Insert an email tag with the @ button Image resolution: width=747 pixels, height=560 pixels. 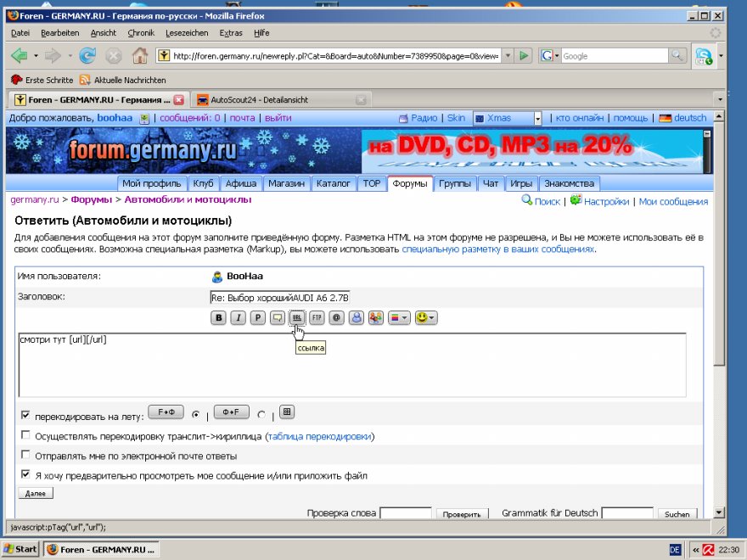pyautogui.click(x=336, y=317)
